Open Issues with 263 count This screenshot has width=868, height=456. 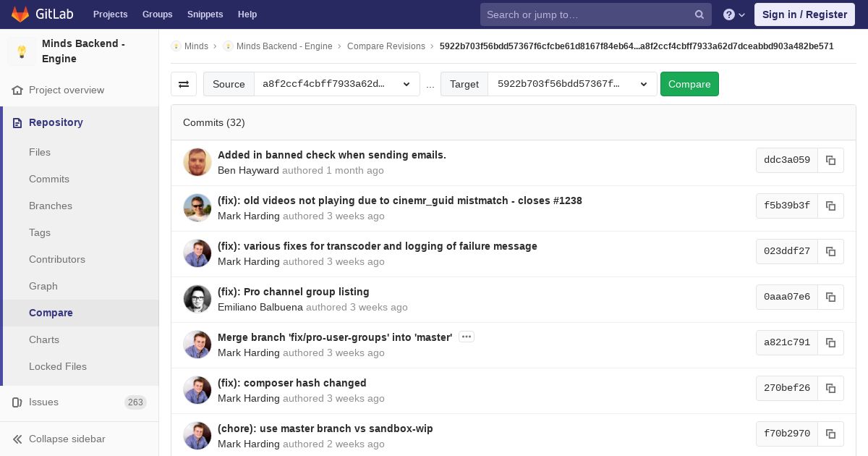coord(80,402)
